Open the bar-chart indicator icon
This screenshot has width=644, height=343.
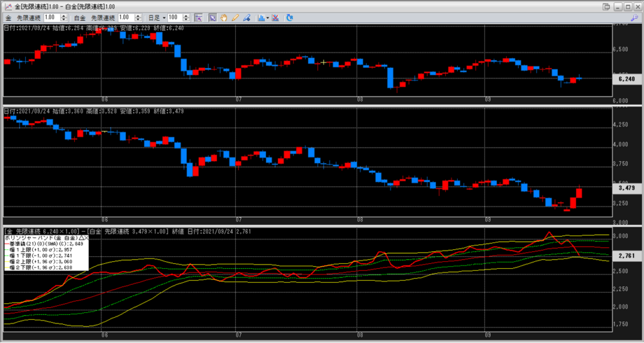pyautogui.click(x=260, y=18)
